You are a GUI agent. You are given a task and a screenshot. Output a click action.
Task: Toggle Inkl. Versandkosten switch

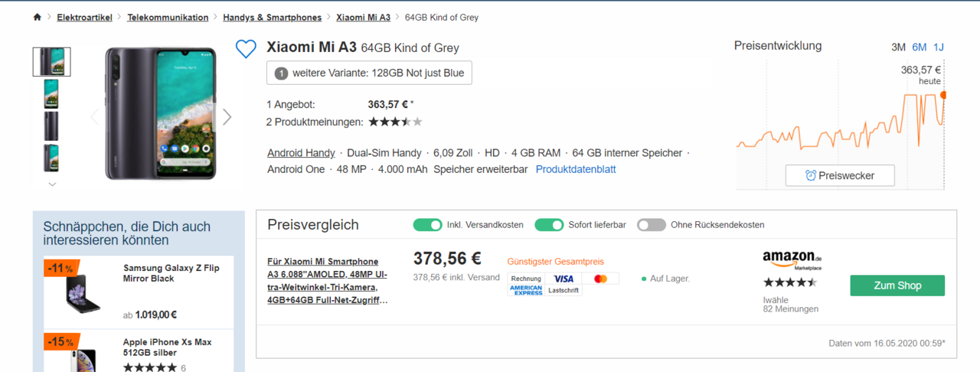pos(428,224)
